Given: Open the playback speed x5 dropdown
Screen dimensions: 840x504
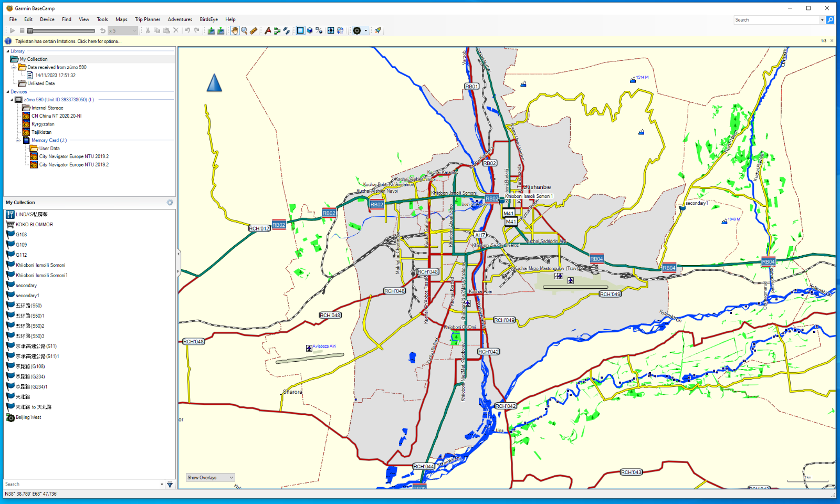Looking at the screenshot, I should pyautogui.click(x=123, y=30).
